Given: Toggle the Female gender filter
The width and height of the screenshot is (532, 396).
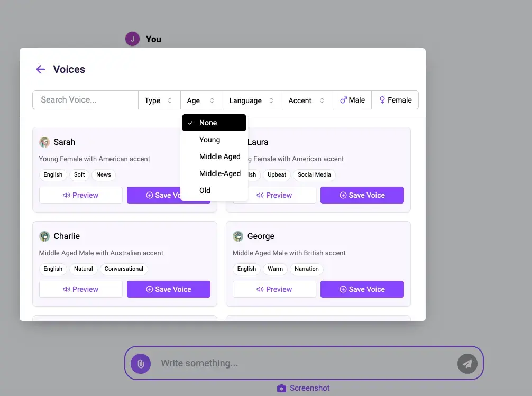Looking at the screenshot, I should pos(395,100).
